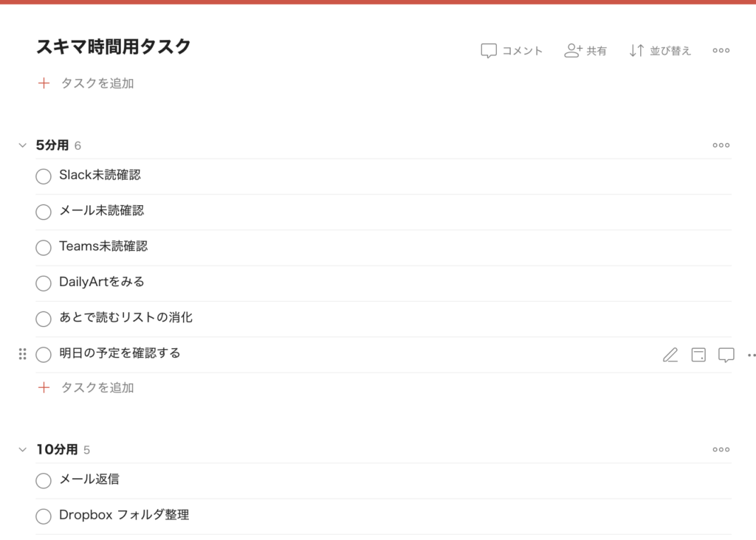Open the Teams未読確認 task details

103,246
